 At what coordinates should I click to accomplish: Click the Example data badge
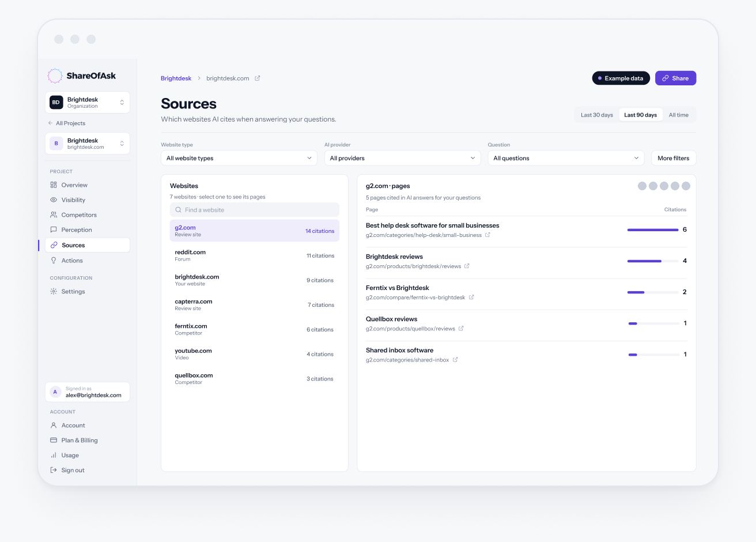(621, 78)
